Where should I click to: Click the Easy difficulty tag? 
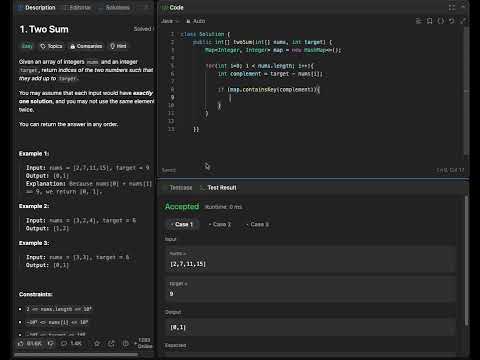point(27,46)
